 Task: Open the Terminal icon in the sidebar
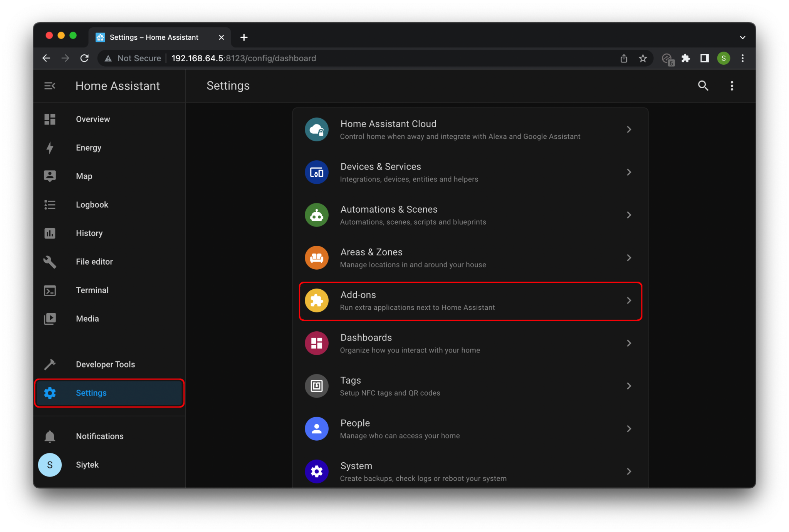coord(50,290)
